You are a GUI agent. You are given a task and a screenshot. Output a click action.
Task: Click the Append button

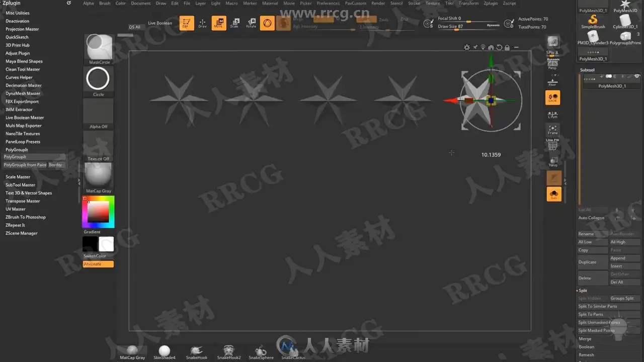click(625, 258)
